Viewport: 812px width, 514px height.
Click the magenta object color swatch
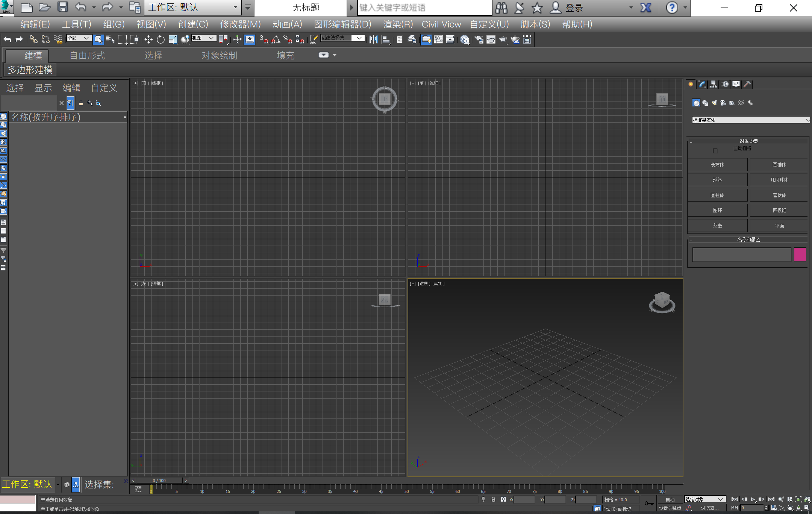point(800,255)
